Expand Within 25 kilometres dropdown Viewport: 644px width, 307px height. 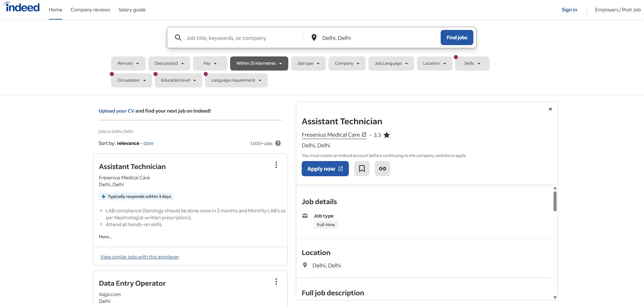pos(259,63)
